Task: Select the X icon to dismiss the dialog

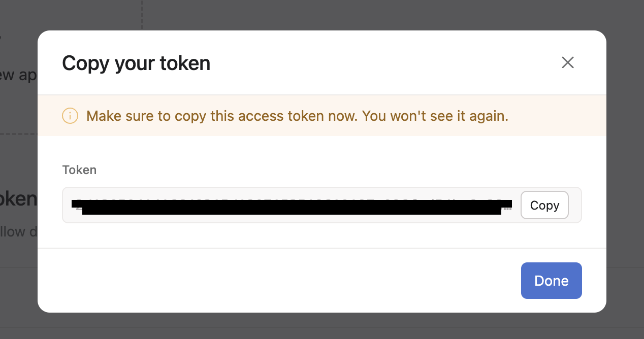Action: 567,62
